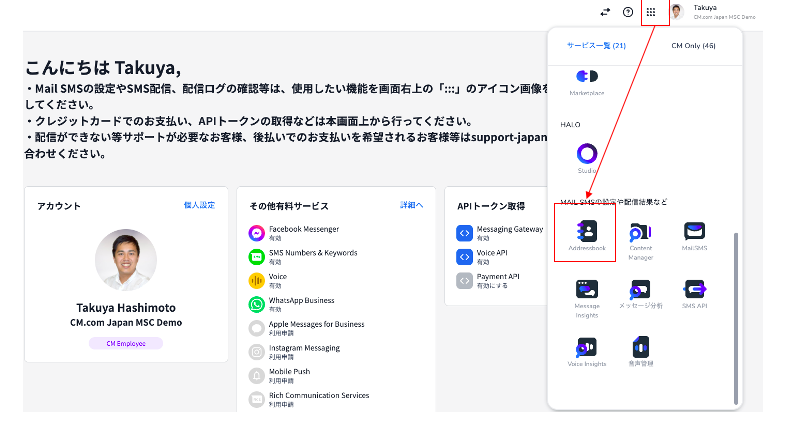Click the Facebook Messenger service name
This screenshot has width=787, height=429.
click(x=304, y=229)
